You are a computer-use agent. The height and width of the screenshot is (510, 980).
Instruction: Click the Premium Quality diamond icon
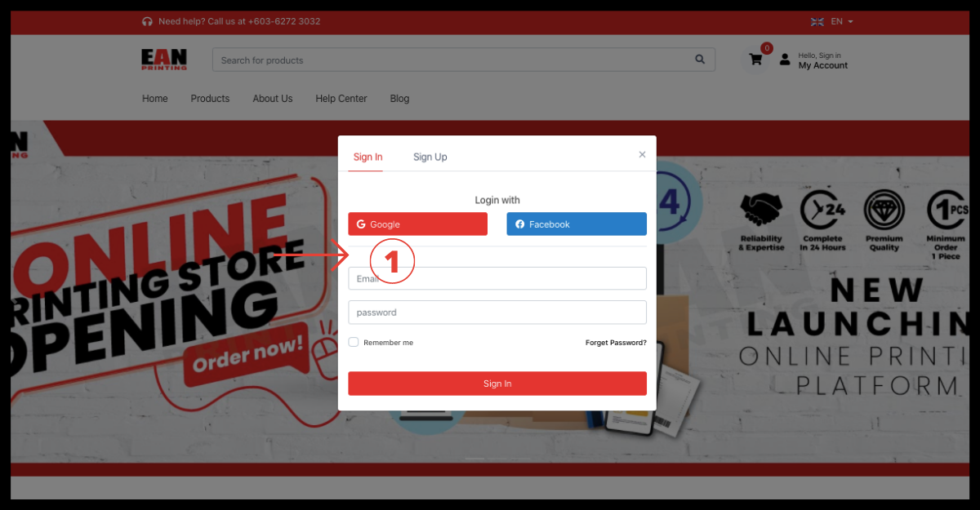click(x=884, y=211)
